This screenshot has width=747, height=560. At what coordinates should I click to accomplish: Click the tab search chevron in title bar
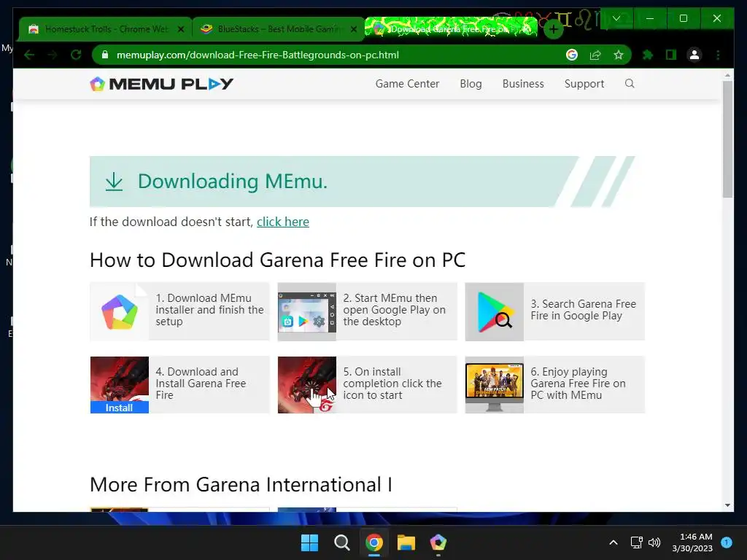[x=616, y=18]
